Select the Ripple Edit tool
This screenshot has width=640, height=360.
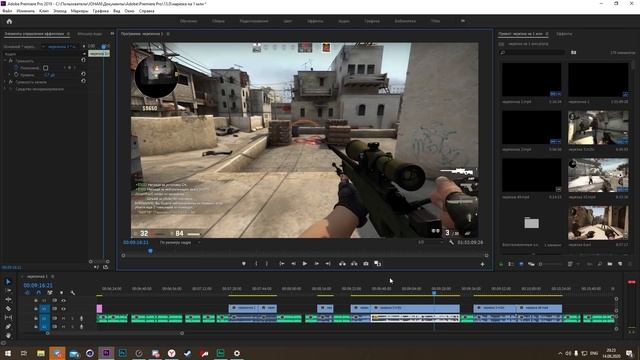tap(8, 299)
